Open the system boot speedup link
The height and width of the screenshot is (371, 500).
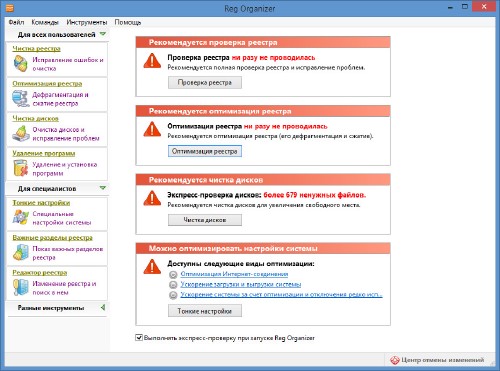tap(241, 284)
